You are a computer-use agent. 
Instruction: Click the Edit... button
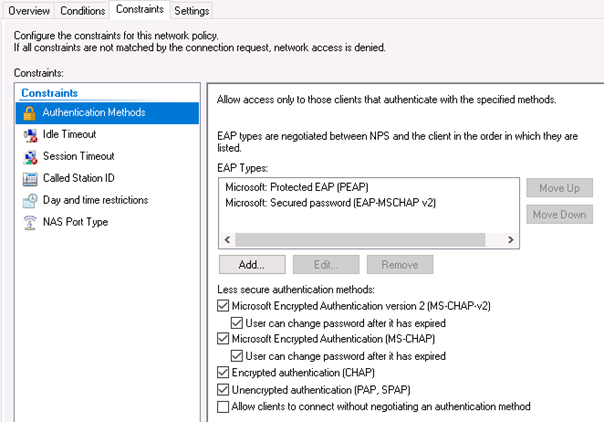pyautogui.click(x=326, y=265)
